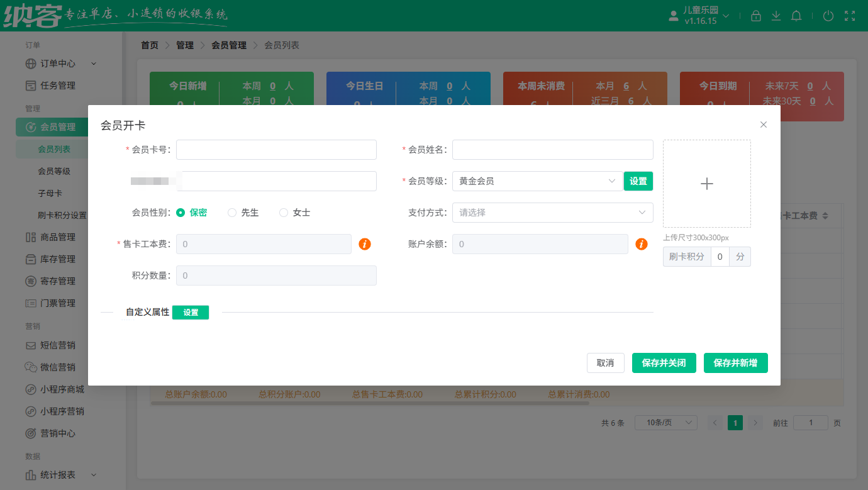Choose 先生 as member gender

[x=231, y=212]
